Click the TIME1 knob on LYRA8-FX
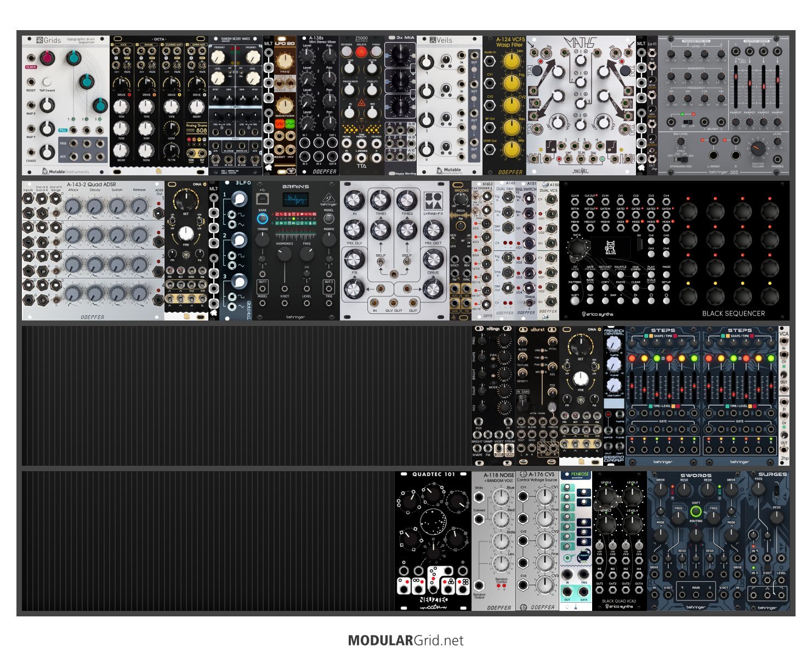The width and height of the screenshot is (812, 652). (381, 201)
